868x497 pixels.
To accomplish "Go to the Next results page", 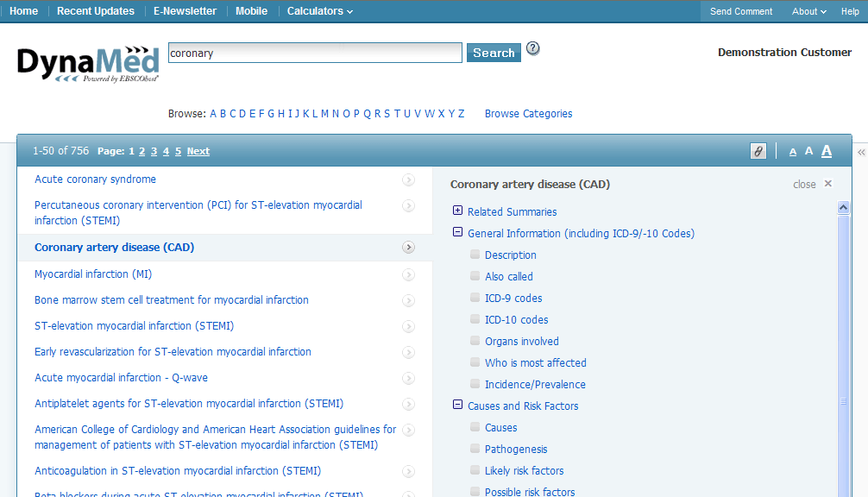I will (198, 151).
